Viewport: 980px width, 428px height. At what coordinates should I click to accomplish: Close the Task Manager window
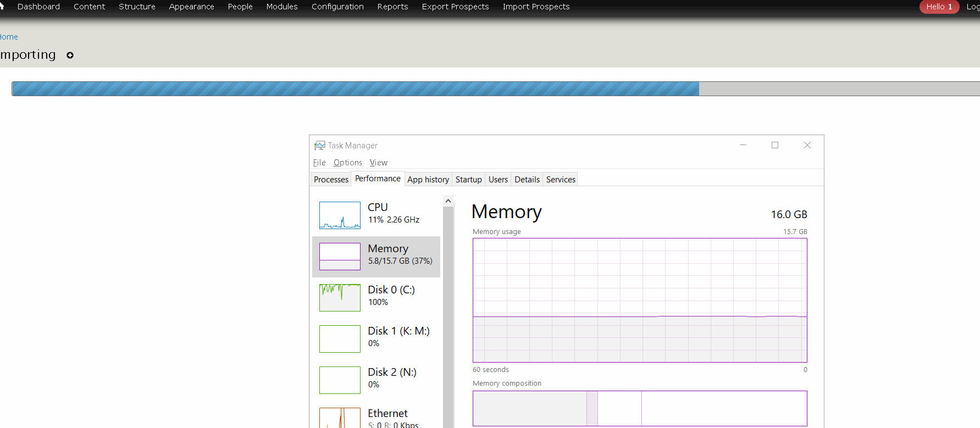pyautogui.click(x=807, y=145)
